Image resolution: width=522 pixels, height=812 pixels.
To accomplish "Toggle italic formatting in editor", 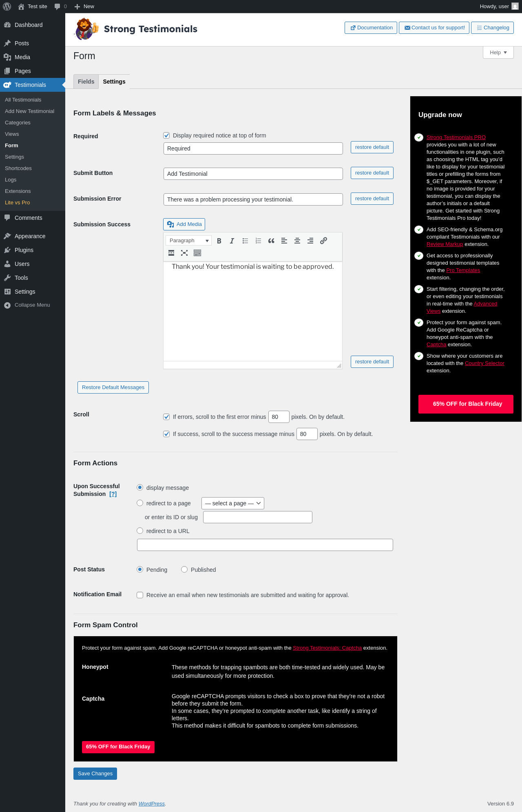I will pyautogui.click(x=232, y=241).
